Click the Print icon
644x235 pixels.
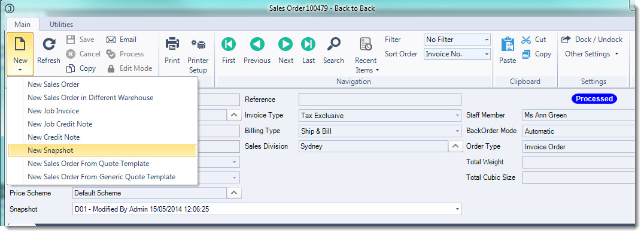tap(172, 44)
